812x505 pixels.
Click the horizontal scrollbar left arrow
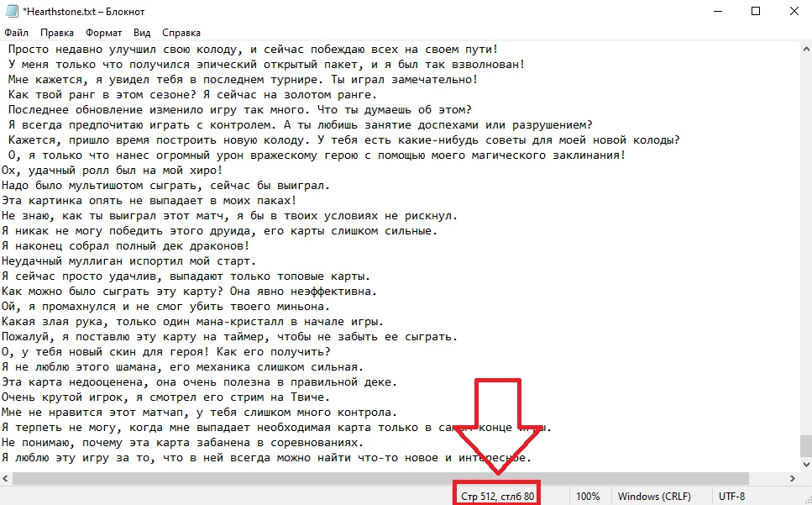coord(5,479)
